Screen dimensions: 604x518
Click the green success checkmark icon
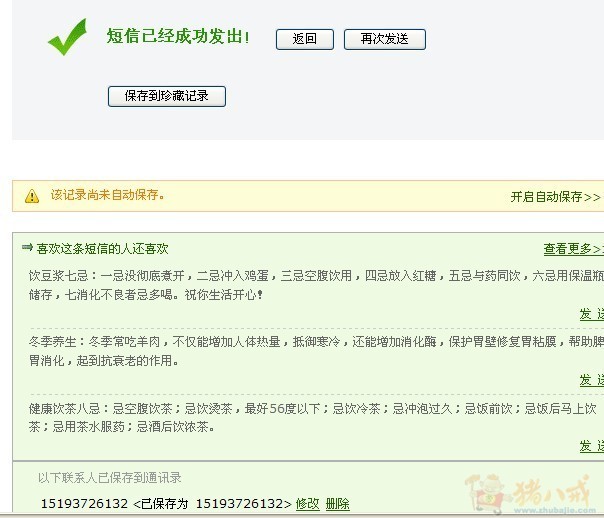click(x=67, y=37)
